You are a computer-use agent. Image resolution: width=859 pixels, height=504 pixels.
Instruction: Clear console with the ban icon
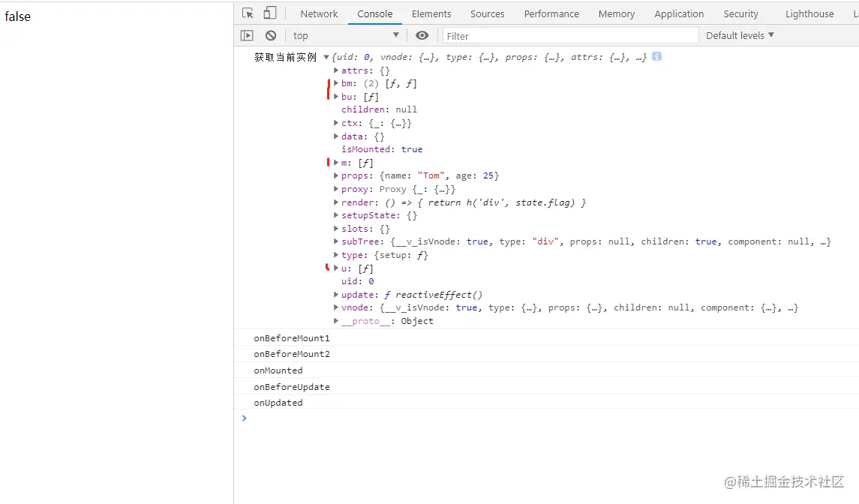click(x=271, y=35)
